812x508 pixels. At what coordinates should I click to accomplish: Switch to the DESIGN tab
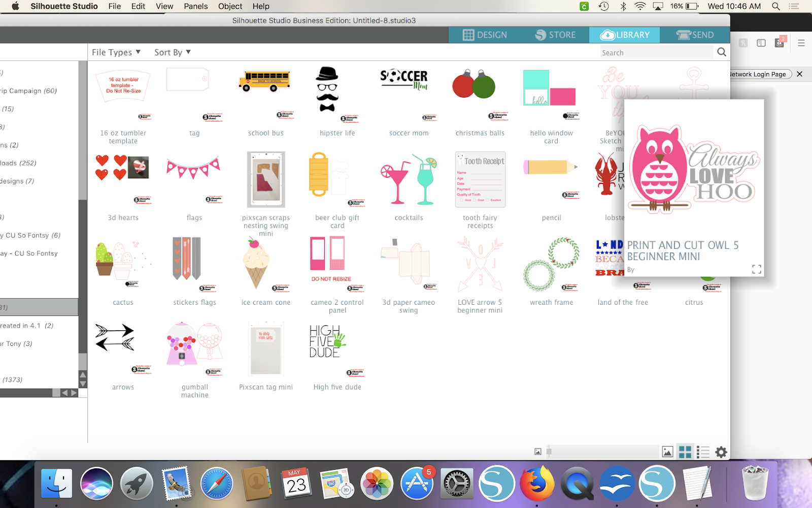tap(485, 35)
